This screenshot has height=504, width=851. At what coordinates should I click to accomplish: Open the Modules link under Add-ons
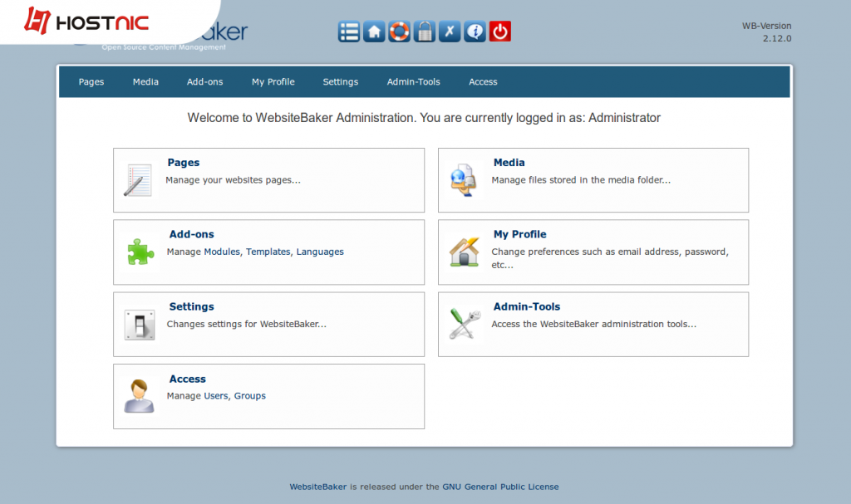click(222, 252)
